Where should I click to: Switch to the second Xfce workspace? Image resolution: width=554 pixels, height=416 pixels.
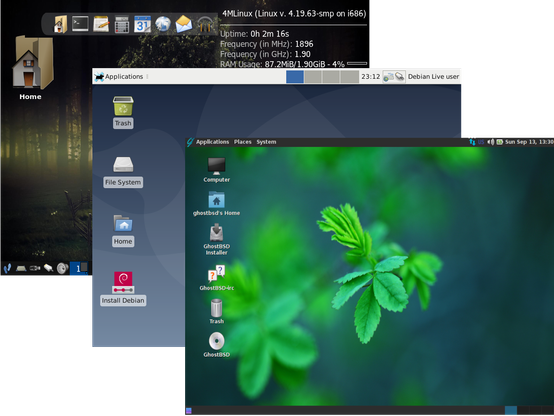[x=313, y=77]
